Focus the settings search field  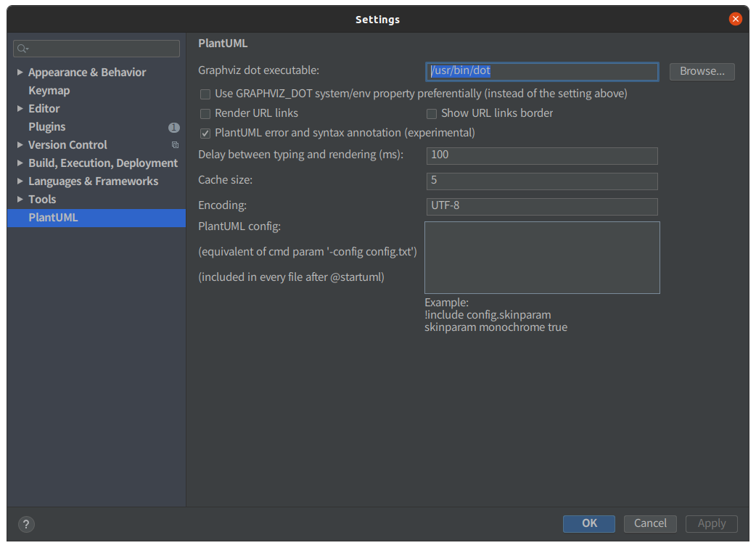click(96, 48)
